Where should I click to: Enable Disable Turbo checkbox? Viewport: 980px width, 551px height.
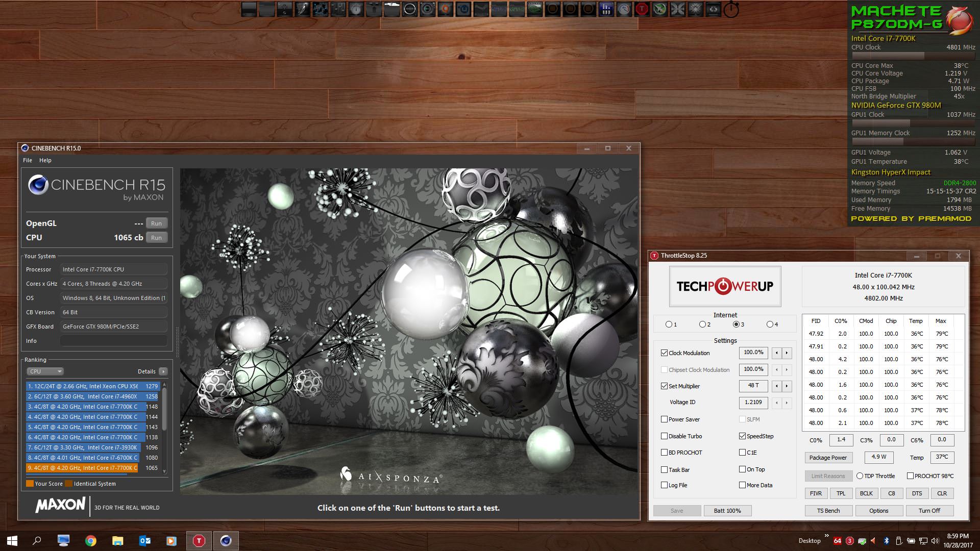664,436
